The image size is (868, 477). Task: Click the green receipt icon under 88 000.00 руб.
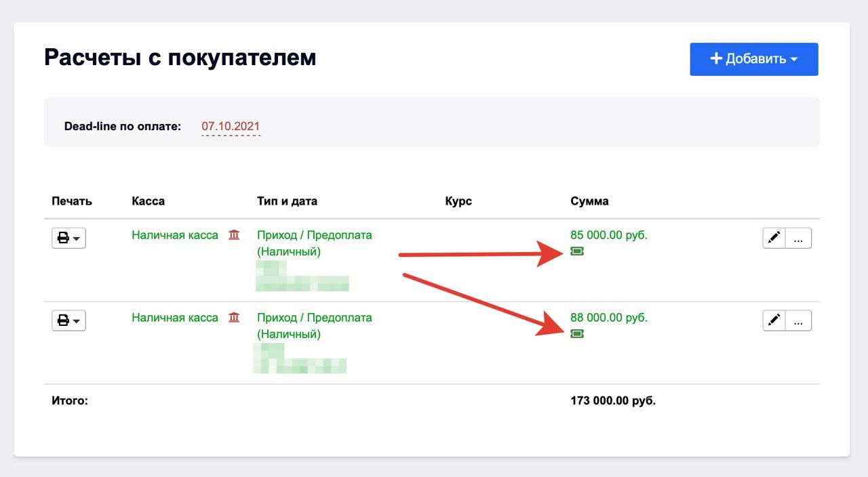pos(577,333)
